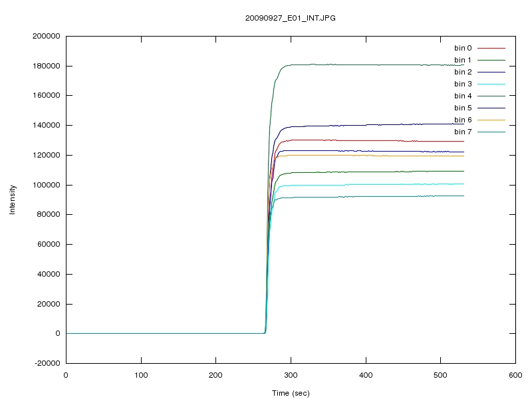Click the 'bin 5' legend label
This screenshot has height=399, width=532.
[463, 108]
